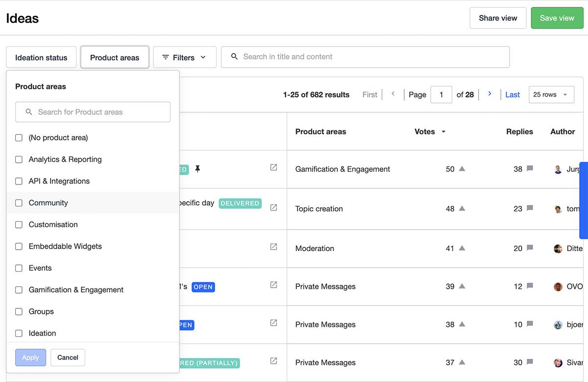Click the upvote arrow next to 41 votes
Viewport: 588px width, 382px height.
pyautogui.click(x=462, y=248)
